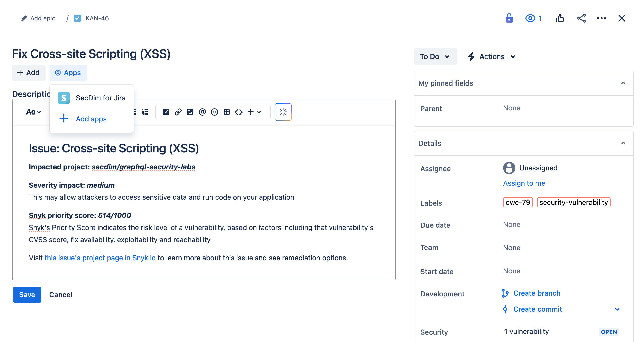The image size is (644, 342).
Task: Add an action item checkbox via toolbar
Action: click(x=166, y=112)
